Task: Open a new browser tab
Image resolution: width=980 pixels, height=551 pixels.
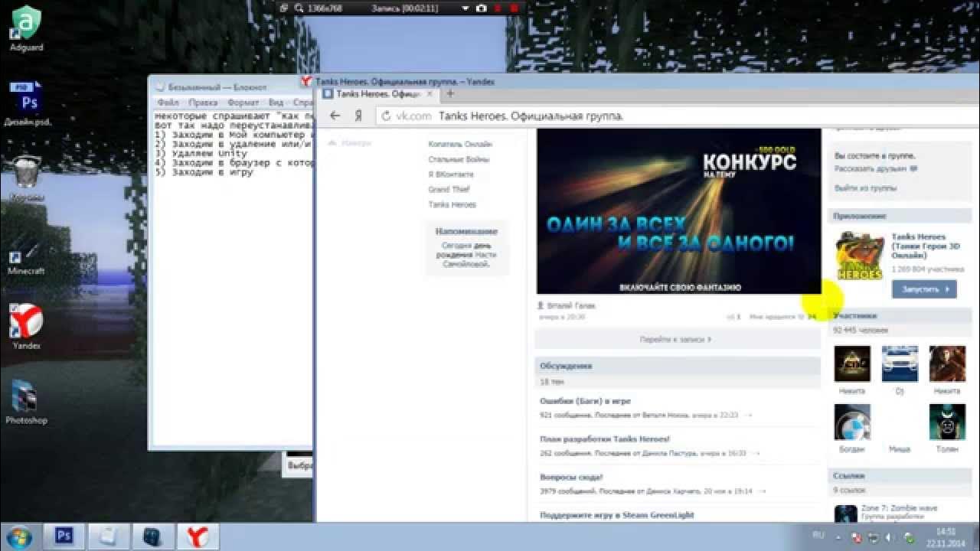Action: tap(450, 93)
